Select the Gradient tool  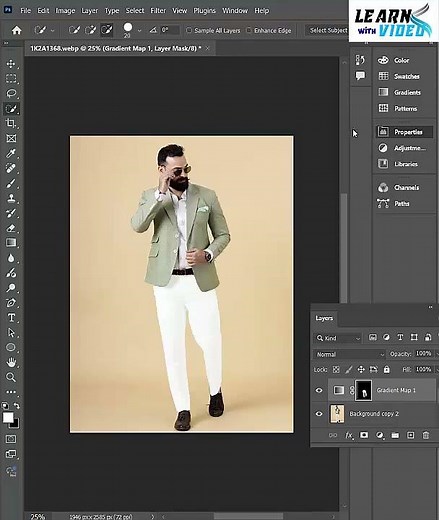tap(11, 243)
